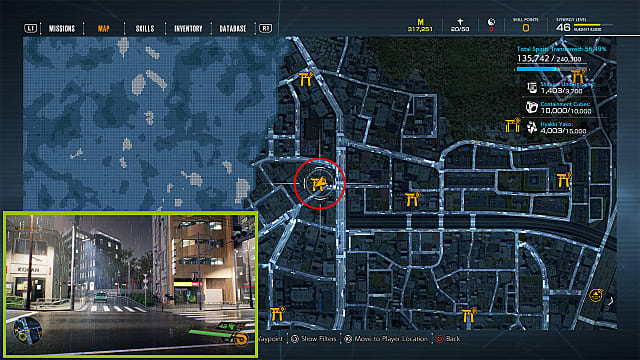Click the Hyakki Yako spirits icon
The image size is (640, 360).
point(531,127)
